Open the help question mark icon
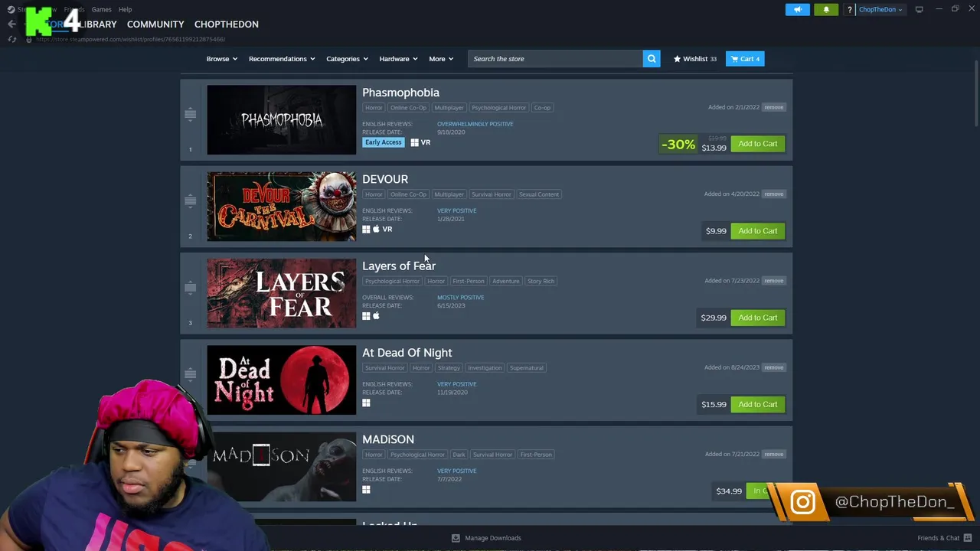 click(x=849, y=9)
